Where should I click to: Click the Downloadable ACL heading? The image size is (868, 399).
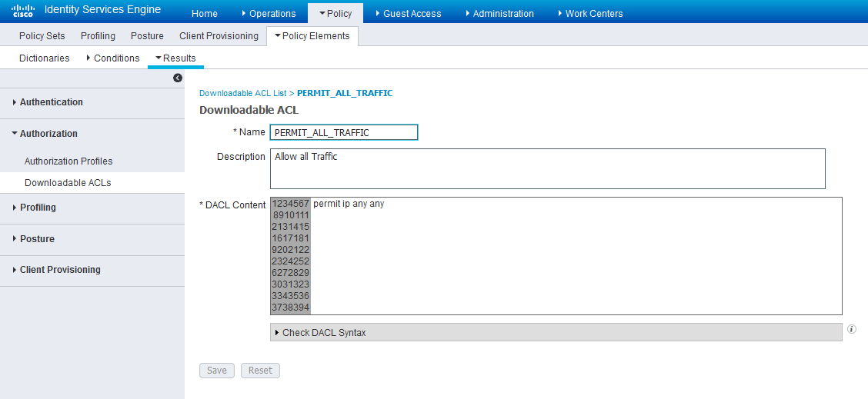coord(249,110)
